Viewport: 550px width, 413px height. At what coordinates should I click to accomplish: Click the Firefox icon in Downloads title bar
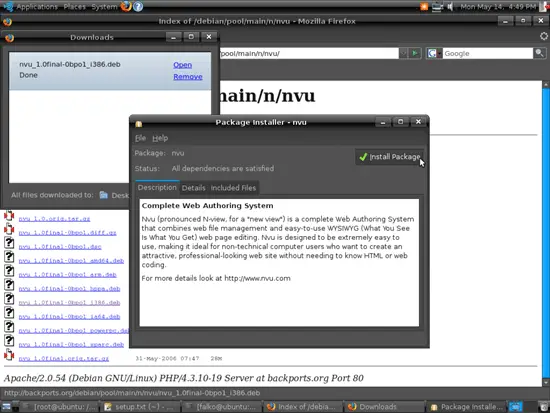9,38
